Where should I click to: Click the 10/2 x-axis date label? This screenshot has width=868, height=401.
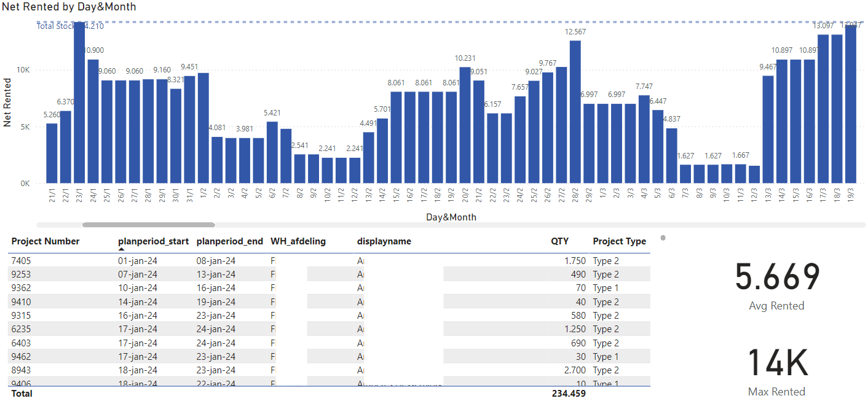click(x=328, y=195)
